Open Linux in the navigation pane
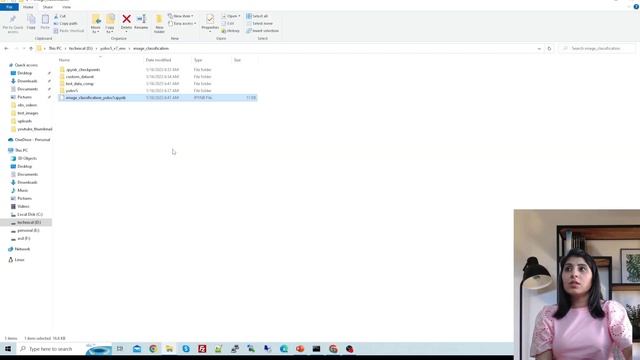This screenshot has width=640, height=360. pyautogui.click(x=19, y=260)
